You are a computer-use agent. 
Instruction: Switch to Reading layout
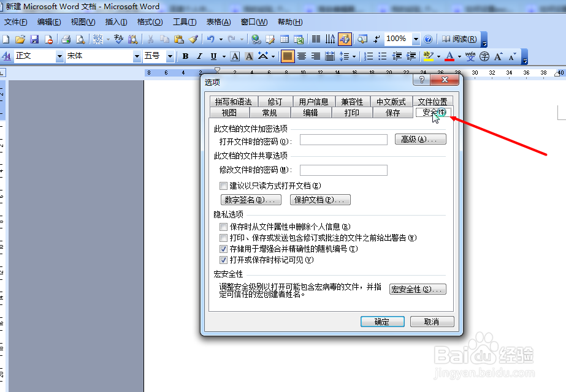pyautogui.click(x=459, y=39)
